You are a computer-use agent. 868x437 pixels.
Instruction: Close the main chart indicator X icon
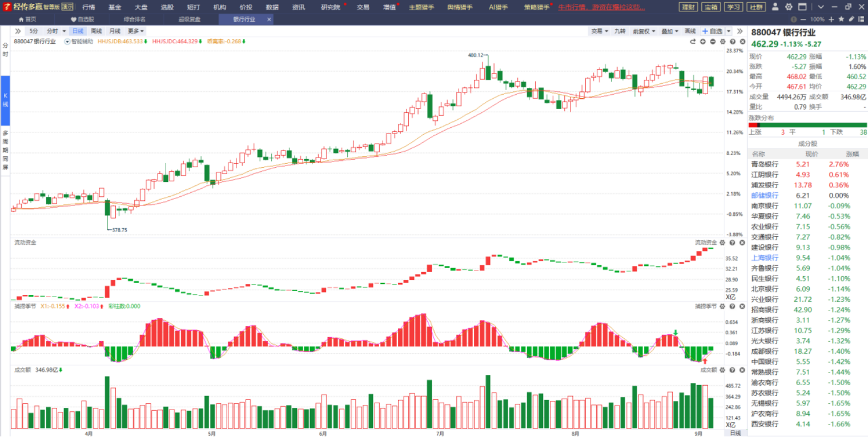(x=742, y=41)
